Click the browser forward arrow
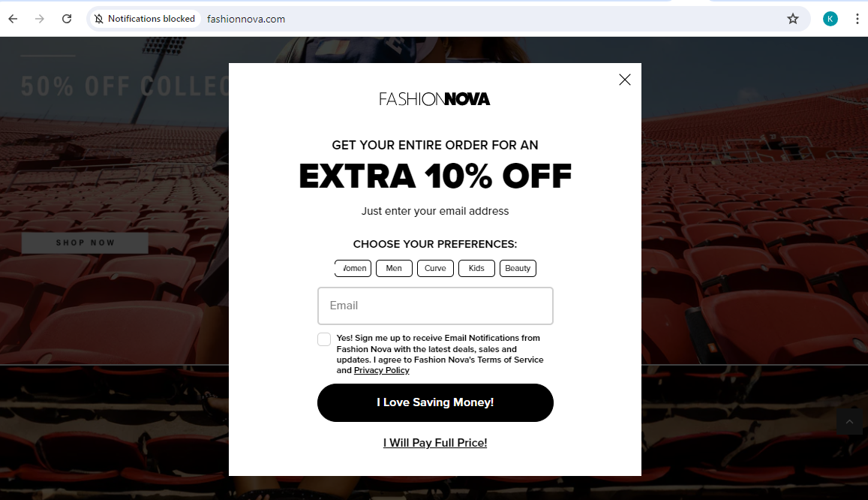This screenshot has width=868, height=500. click(x=39, y=19)
